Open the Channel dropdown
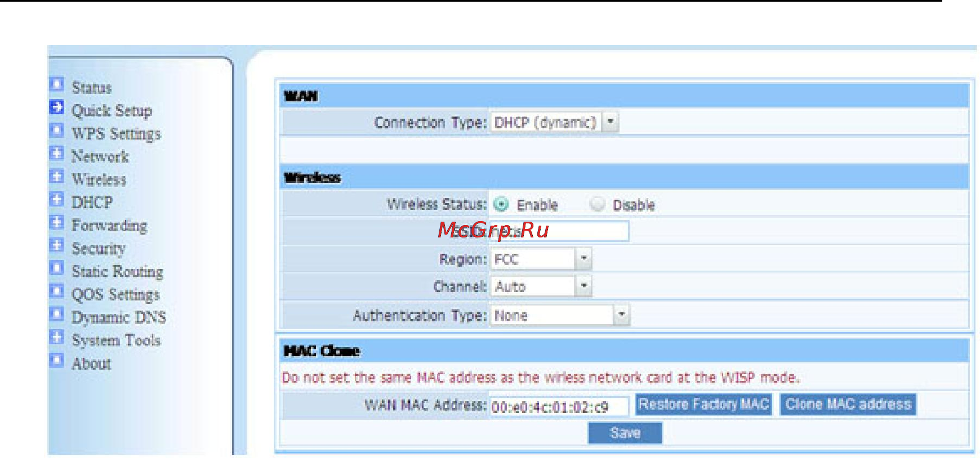Screen dimensions: 980x458 click(541, 286)
